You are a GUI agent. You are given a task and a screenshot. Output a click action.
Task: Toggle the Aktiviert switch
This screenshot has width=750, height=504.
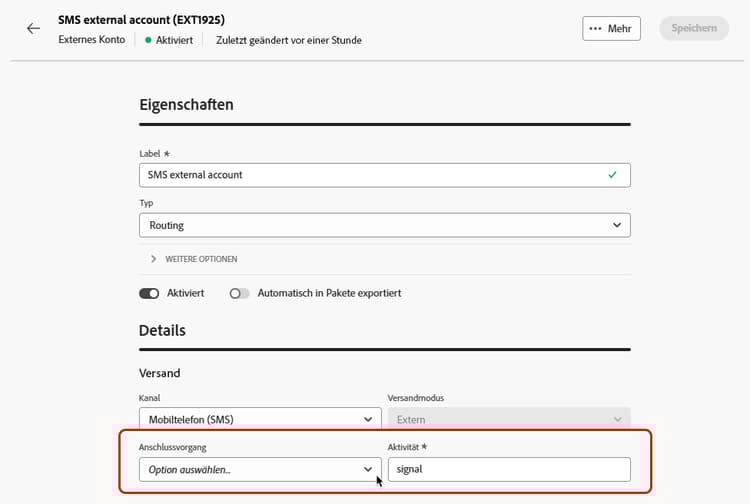pyautogui.click(x=149, y=294)
